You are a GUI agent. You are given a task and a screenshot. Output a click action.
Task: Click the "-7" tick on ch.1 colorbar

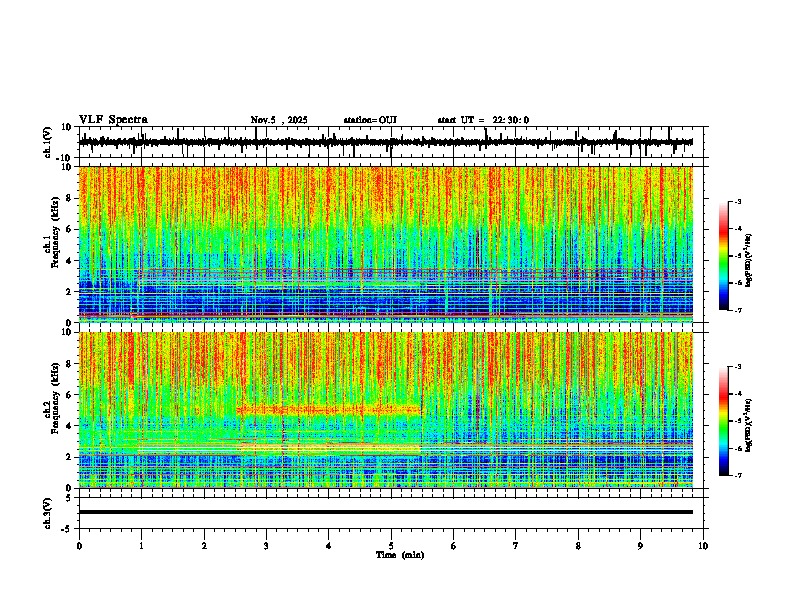coord(737,310)
